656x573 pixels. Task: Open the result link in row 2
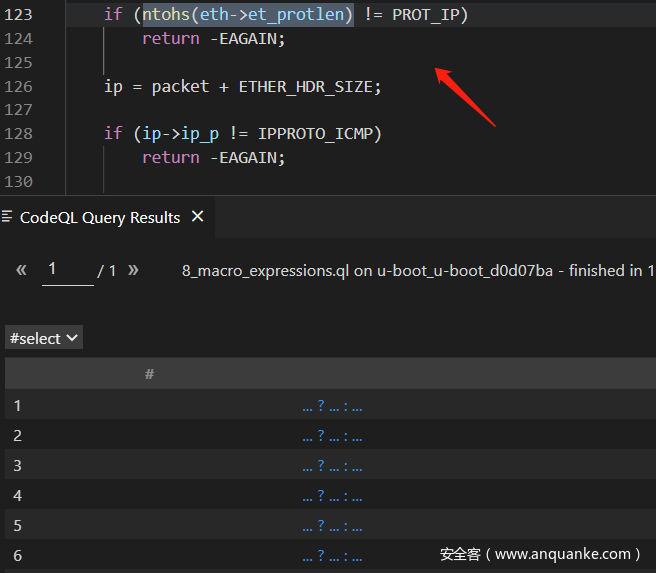(331, 436)
